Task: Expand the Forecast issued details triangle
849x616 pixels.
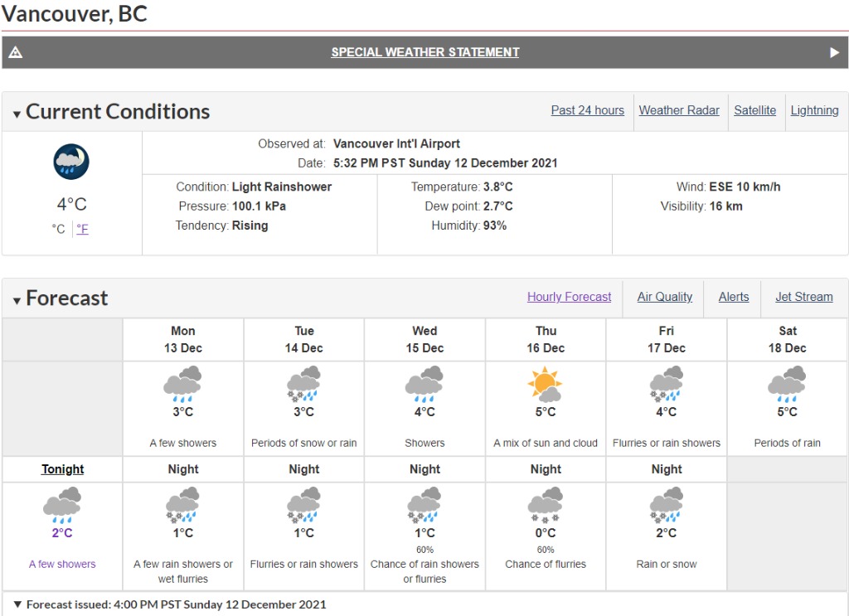Action: point(17,604)
